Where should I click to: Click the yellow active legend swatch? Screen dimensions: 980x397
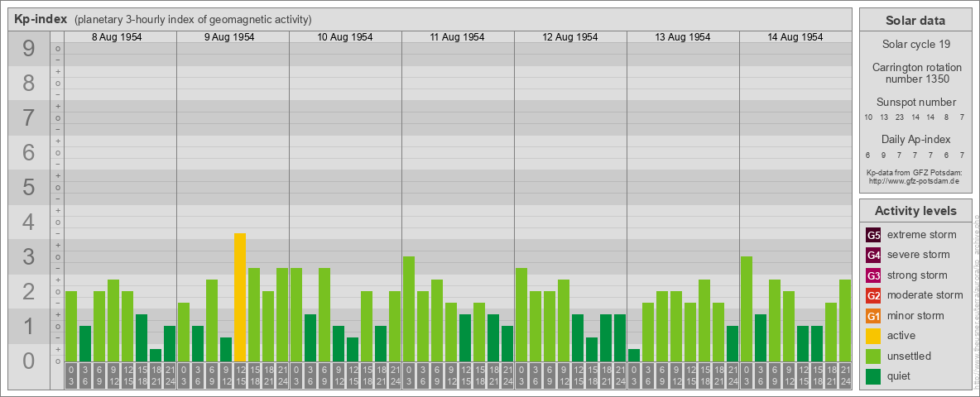(x=873, y=336)
